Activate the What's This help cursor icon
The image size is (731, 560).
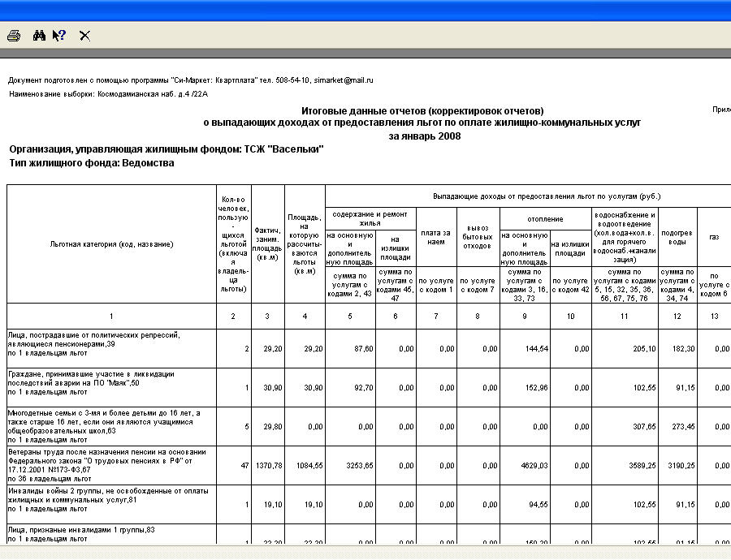tap(59, 36)
